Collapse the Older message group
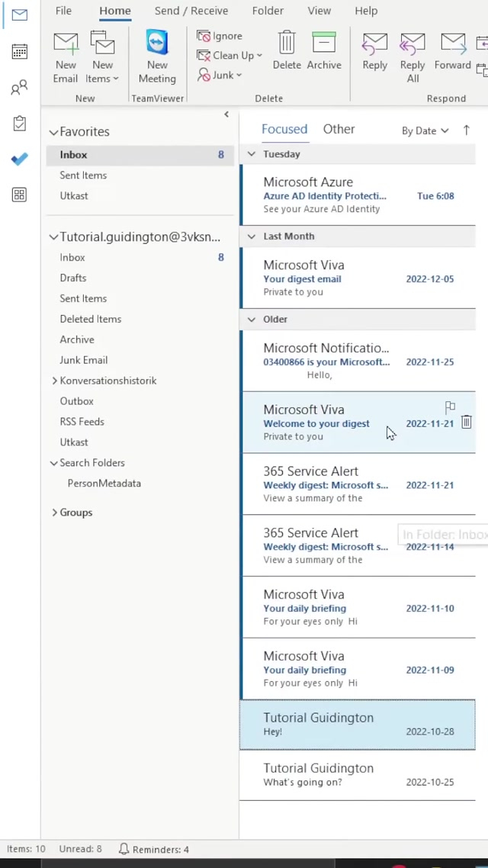The height and width of the screenshot is (868, 488). (x=252, y=320)
